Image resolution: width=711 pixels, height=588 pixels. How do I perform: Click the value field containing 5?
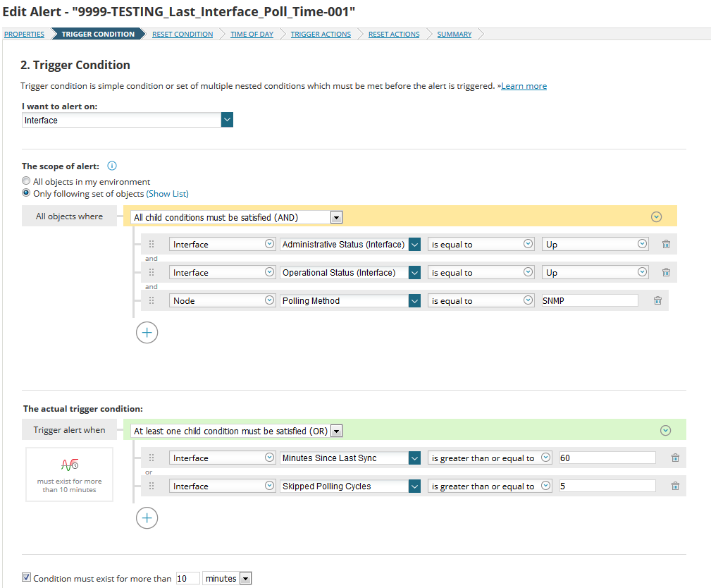coord(607,486)
